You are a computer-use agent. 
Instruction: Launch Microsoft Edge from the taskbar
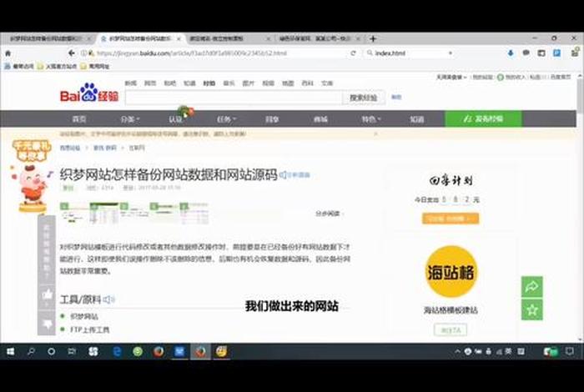[x=117, y=351]
